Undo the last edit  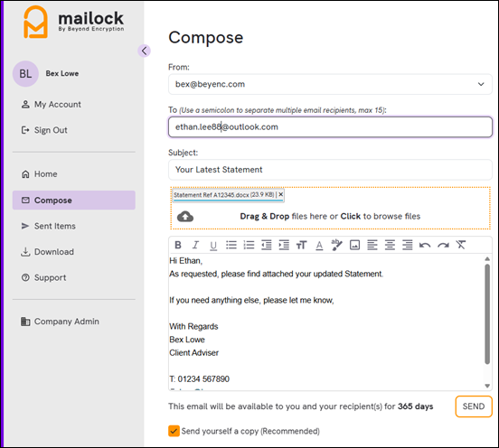[425, 245]
